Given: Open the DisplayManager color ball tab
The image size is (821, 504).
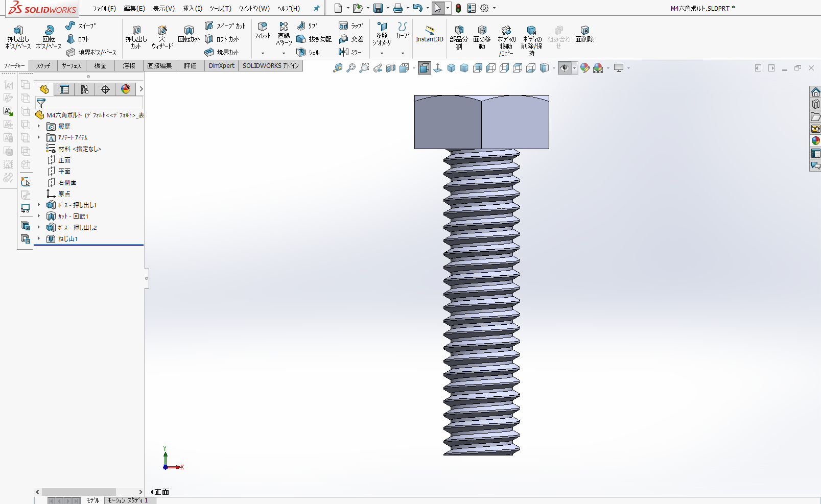Looking at the screenshot, I should [126, 89].
